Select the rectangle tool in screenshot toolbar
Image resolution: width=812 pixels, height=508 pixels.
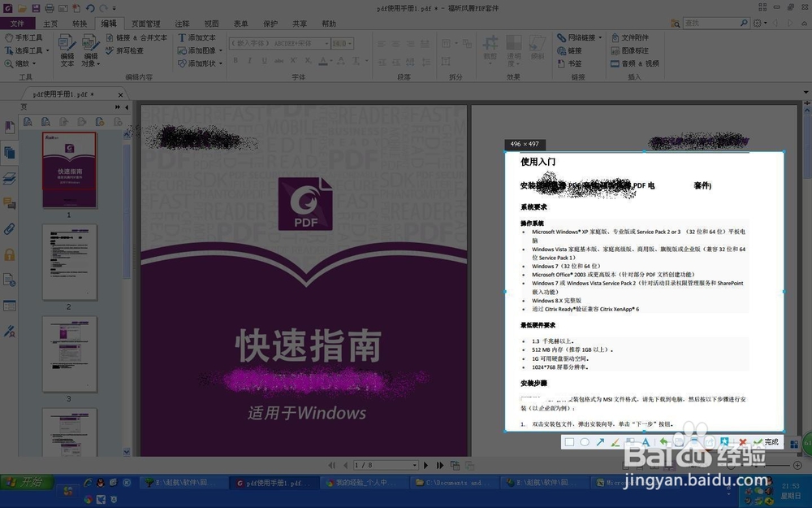tap(569, 442)
